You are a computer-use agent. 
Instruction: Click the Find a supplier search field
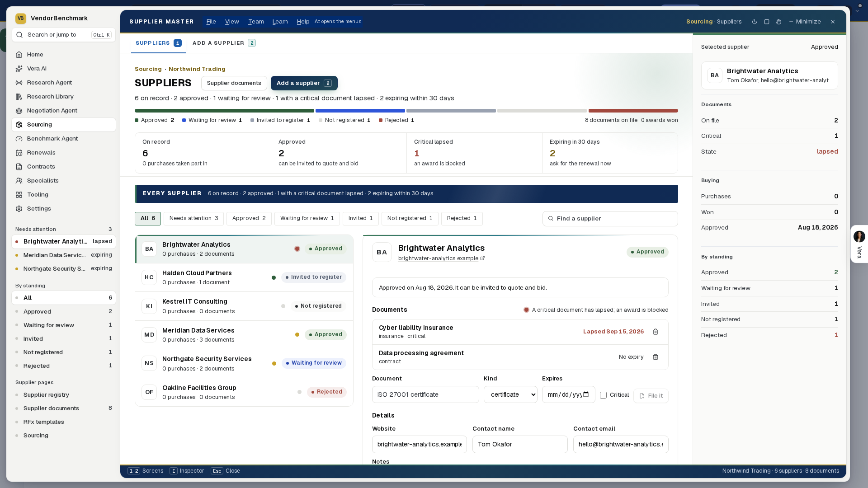[610, 219]
